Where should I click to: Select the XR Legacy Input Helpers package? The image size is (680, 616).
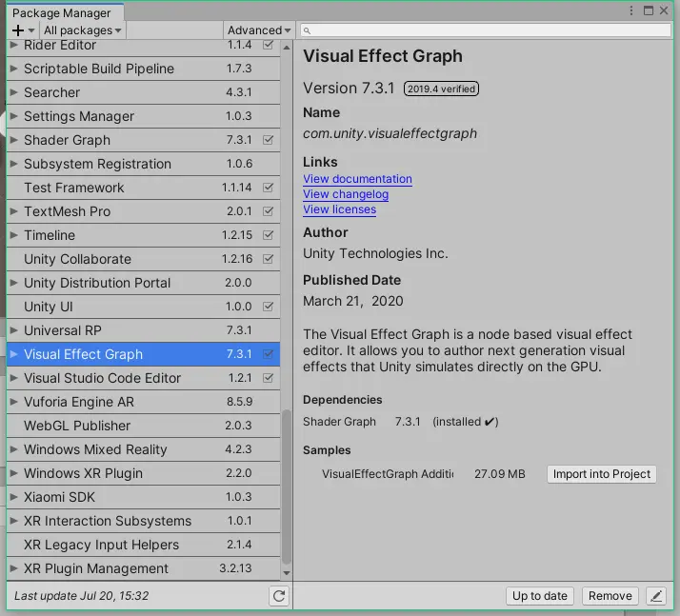tap(143, 545)
